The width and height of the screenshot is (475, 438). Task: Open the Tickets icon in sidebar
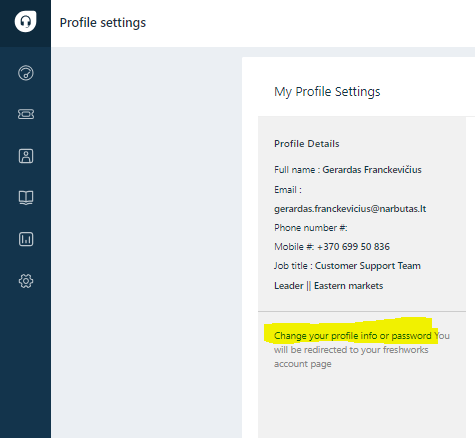pos(26,114)
